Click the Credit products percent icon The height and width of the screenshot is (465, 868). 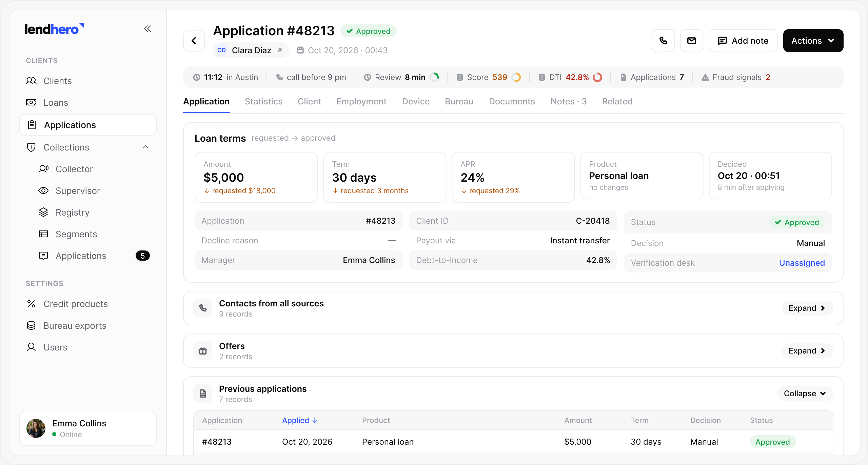[x=31, y=304]
